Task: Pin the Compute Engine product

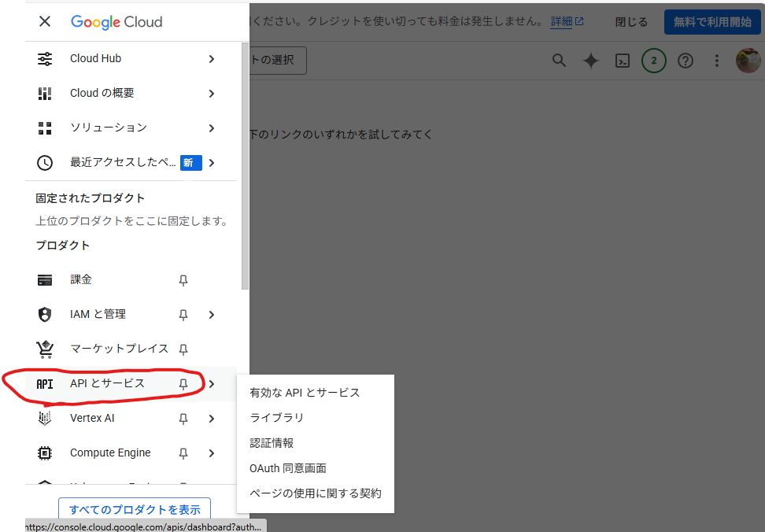Action: pos(183,453)
